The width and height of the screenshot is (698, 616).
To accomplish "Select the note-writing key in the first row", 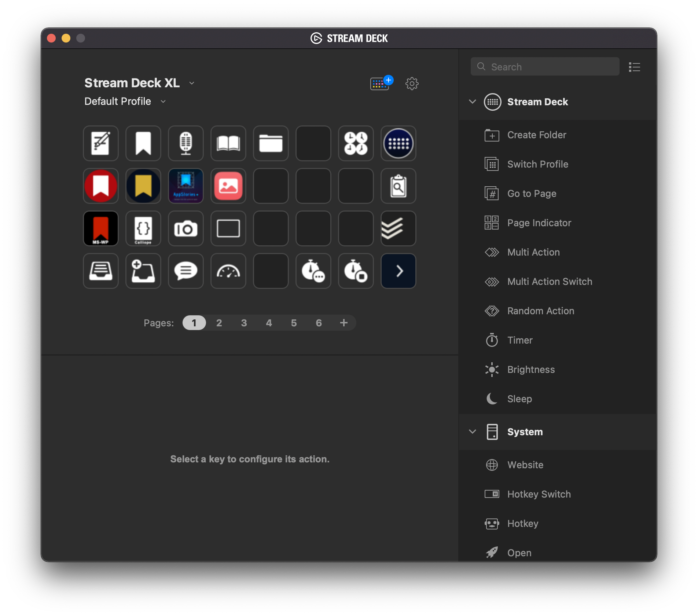I will pos(101,143).
